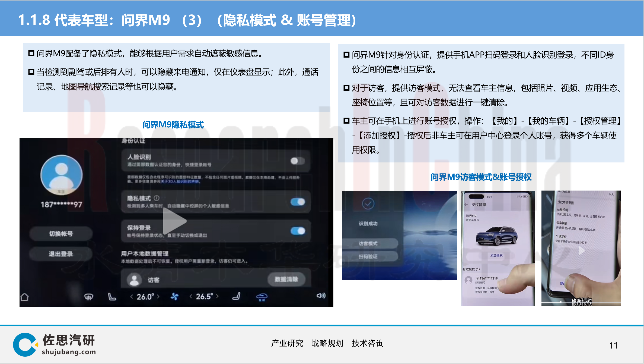This screenshot has width=644, height=364.
Task: Click 技术咨询 in footer
Action: (x=368, y=343)
